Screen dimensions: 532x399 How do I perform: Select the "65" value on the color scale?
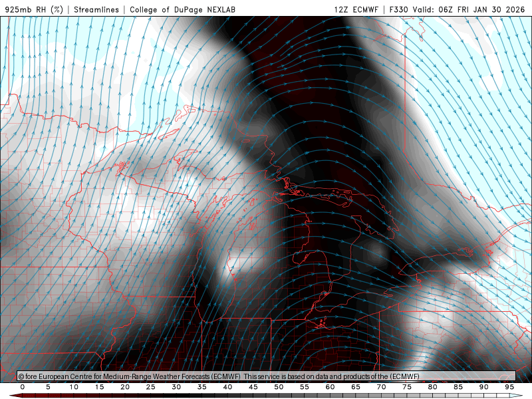coord(356,387)
